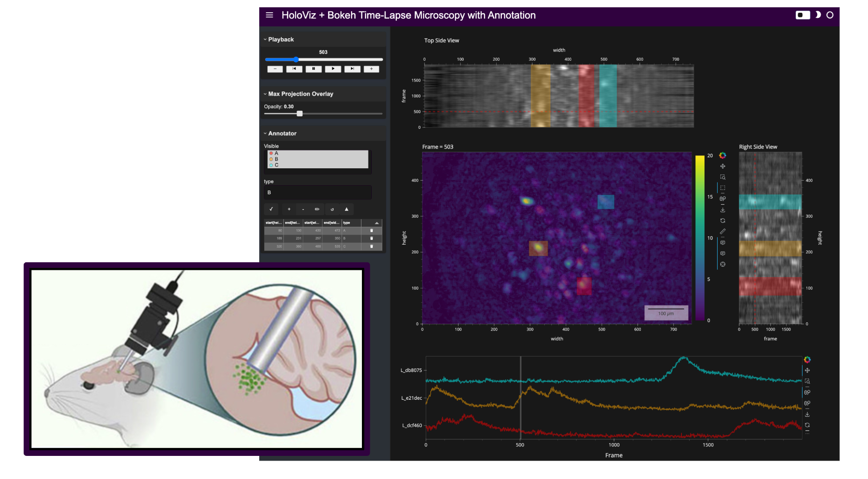Click yellow annotation box in main image

tap(538, 248)
